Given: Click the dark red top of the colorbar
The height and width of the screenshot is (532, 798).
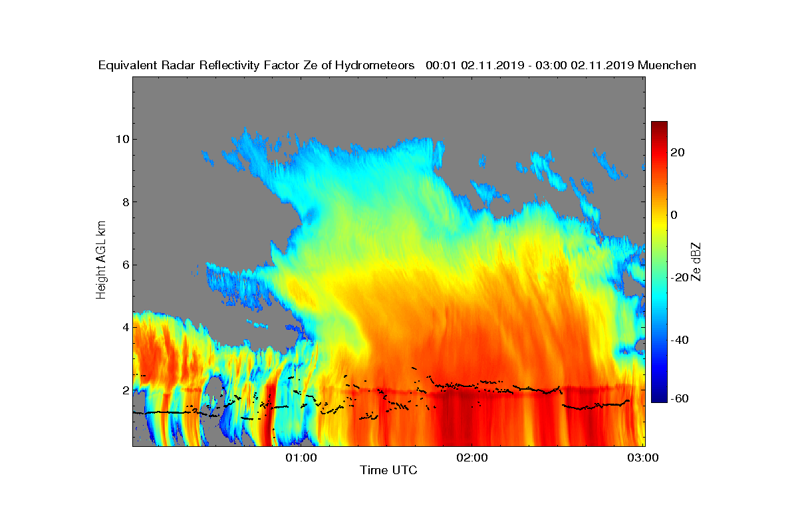Looking at the screenshot, I should point(659,125).
